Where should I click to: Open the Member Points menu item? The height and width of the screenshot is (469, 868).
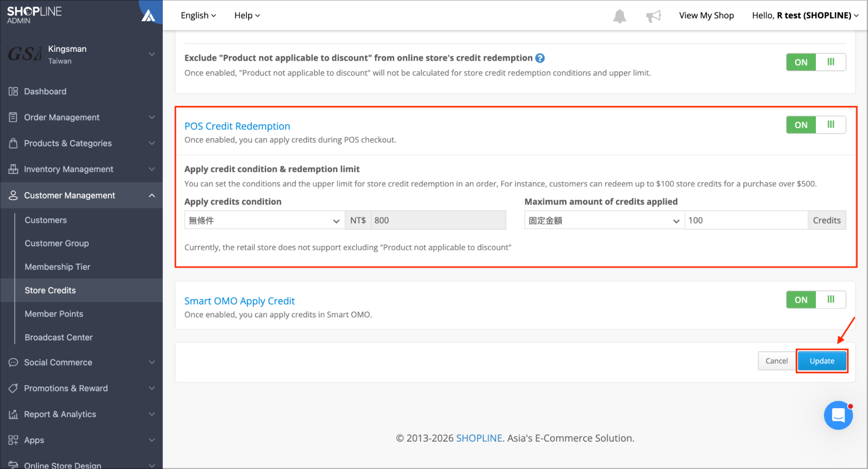point(54,314)
